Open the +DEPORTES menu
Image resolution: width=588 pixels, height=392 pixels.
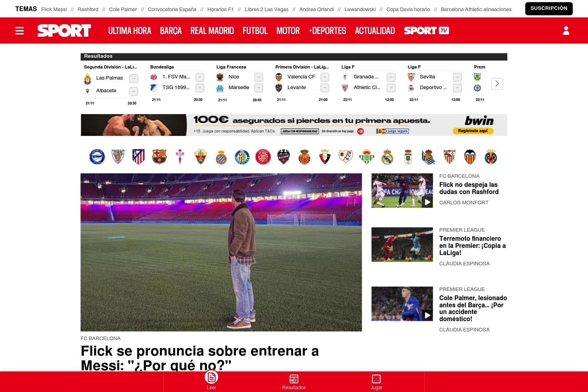click(x=327, y=30)
